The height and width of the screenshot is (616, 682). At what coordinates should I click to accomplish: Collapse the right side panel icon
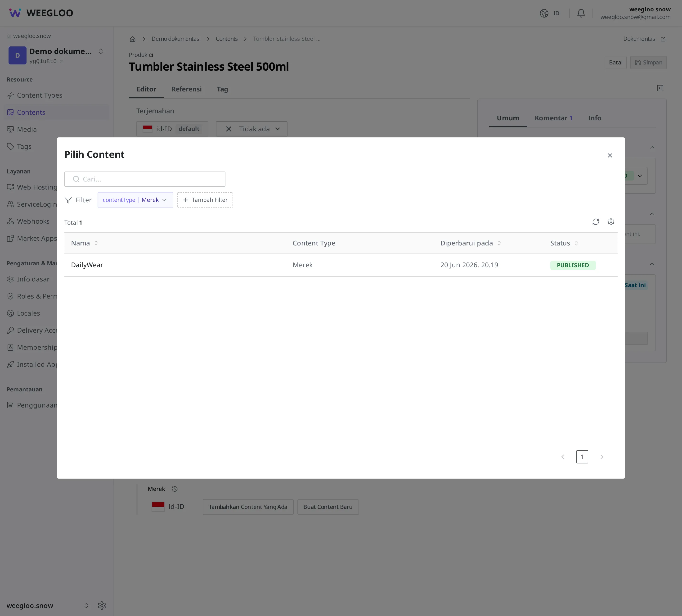pos(660,88)
